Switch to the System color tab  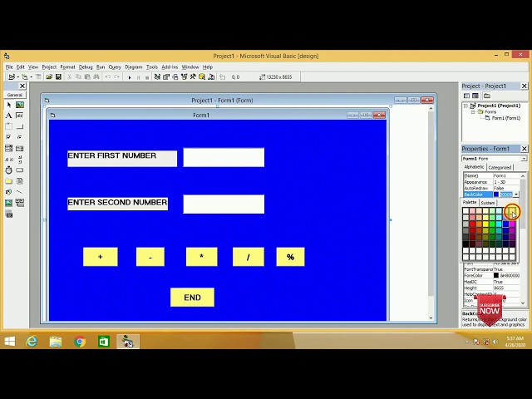488,203
